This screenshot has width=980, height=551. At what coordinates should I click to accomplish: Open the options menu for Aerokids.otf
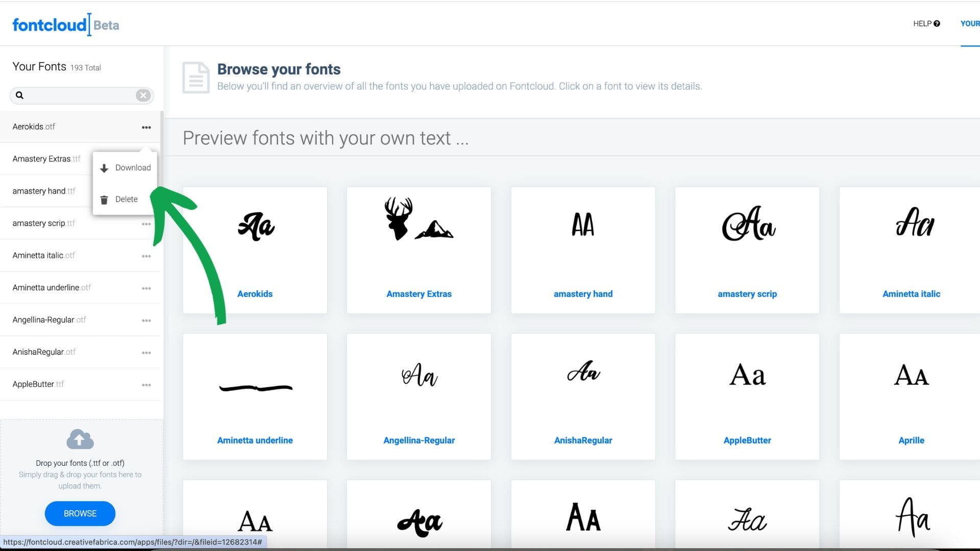point(146,128)
